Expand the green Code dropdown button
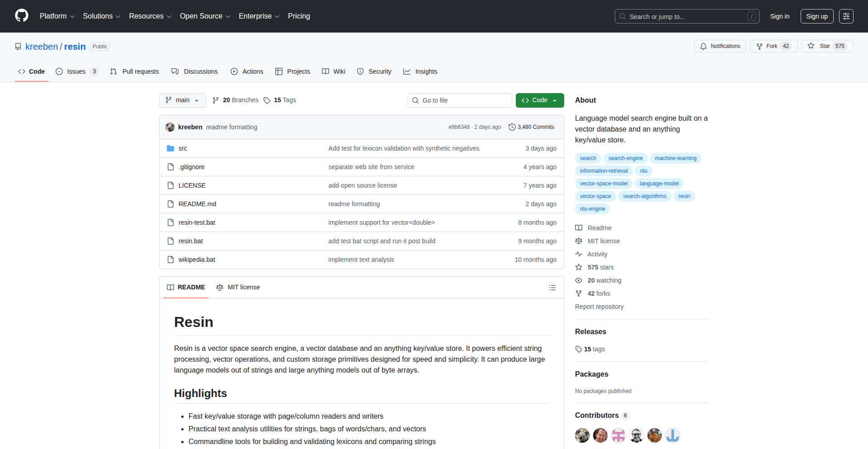 click(x=540, y=100)
